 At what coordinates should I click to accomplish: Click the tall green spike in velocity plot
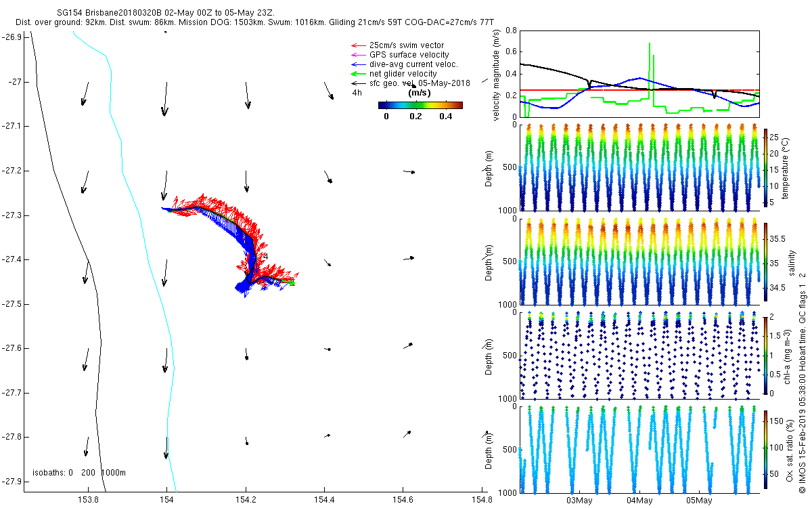pos(650,68)
